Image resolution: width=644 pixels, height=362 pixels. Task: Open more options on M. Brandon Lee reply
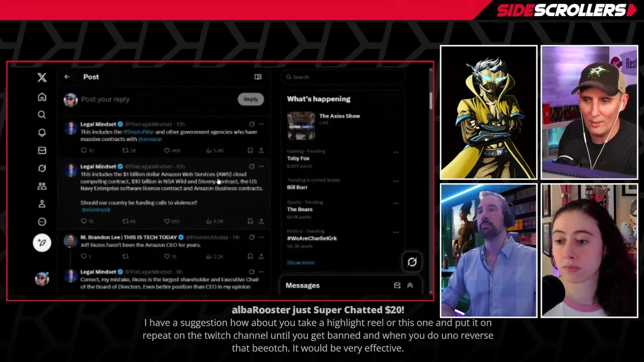[261, 237]
